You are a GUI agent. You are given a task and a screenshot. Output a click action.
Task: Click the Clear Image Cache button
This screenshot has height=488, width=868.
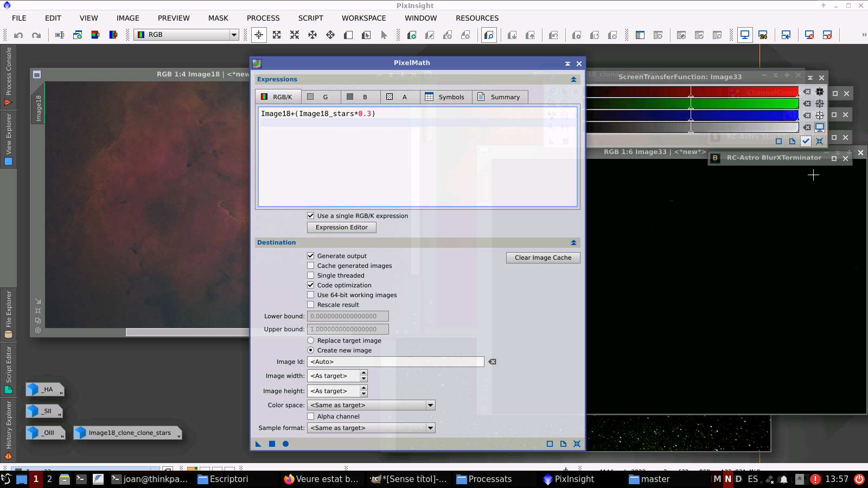(x=543, y=258)
